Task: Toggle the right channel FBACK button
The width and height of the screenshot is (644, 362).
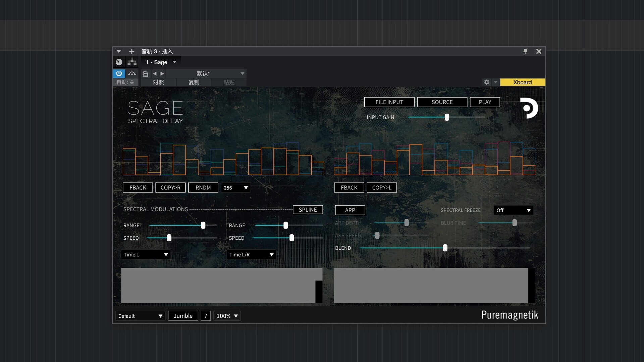Action: 349,188
